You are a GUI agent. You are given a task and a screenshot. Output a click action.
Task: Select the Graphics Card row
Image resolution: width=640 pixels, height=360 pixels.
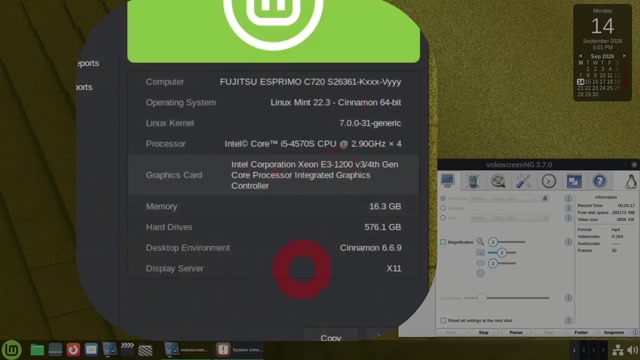273,175
